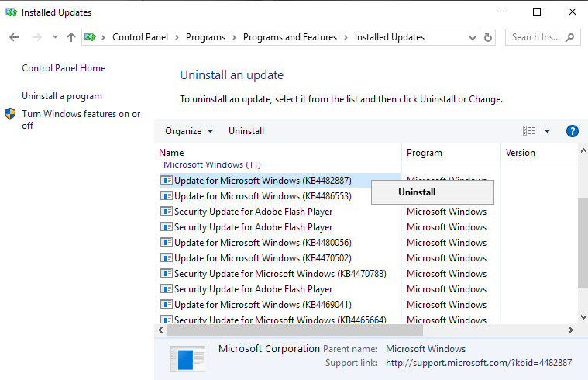Click the icon of update KB4482887
This screenshot has width=588, height=380.
click(x=166, y=180)
